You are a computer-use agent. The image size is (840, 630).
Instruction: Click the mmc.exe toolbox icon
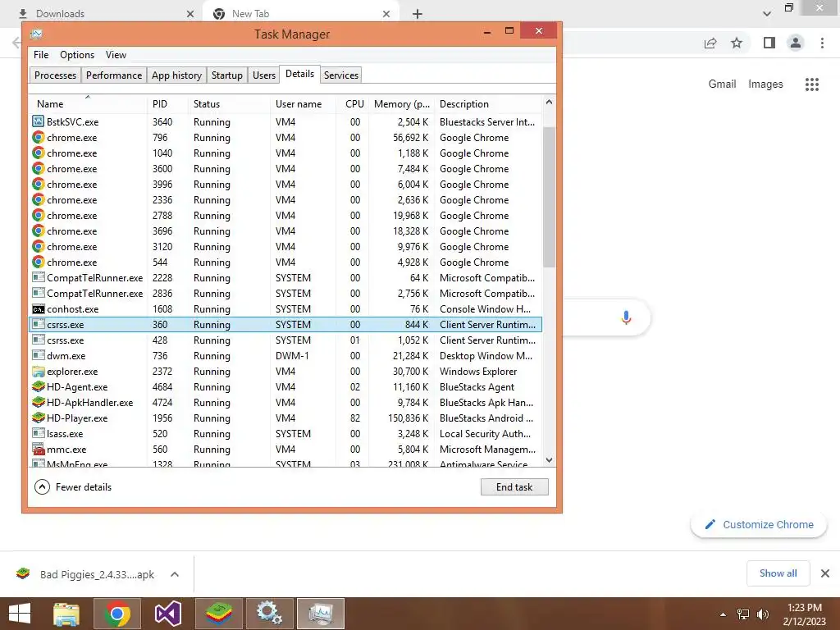(38, 449)
